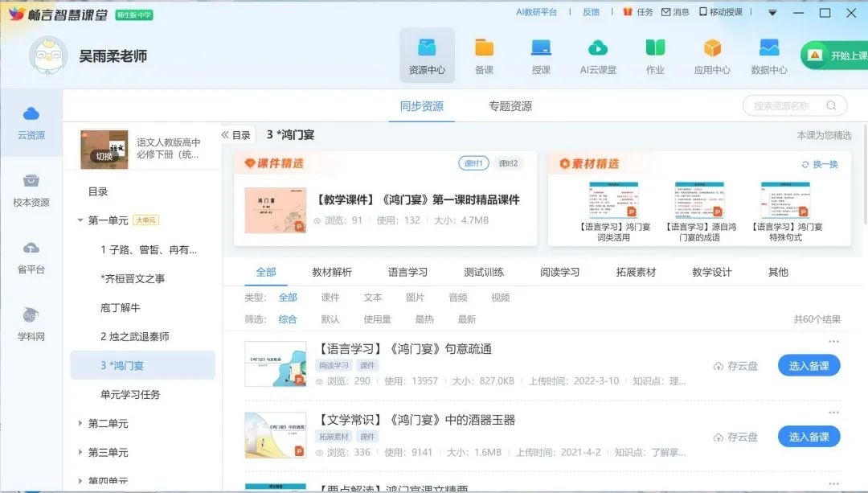Click 换一换 to refresh featured materials
This screenshot has width=868, height=493.
[x=820, y=164]
